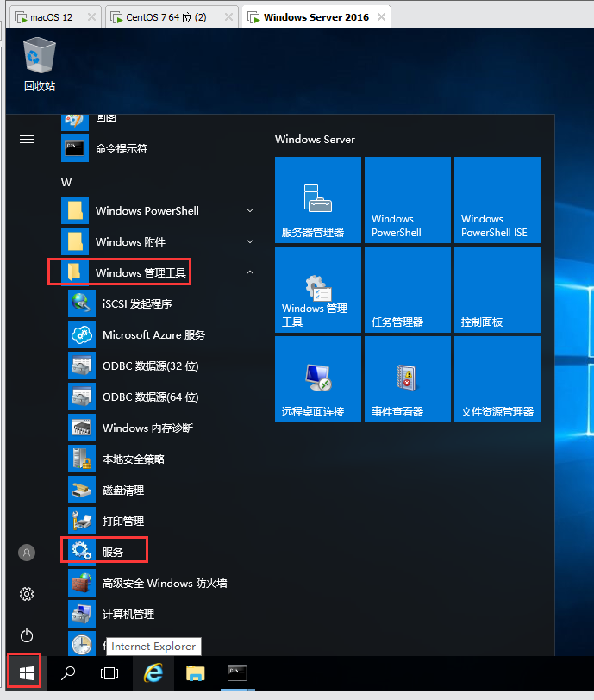Click the W letter header in app list
The height and width of the screenshot is (700, 594).
[x=66, y=183]
